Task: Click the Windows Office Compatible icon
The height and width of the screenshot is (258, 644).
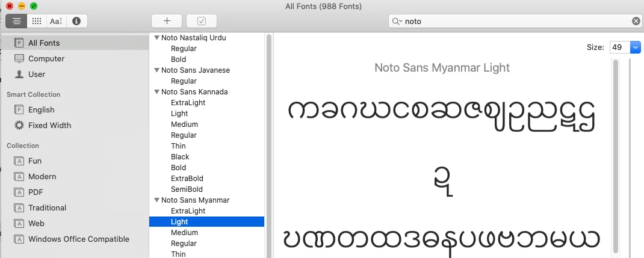Action: 19,239
